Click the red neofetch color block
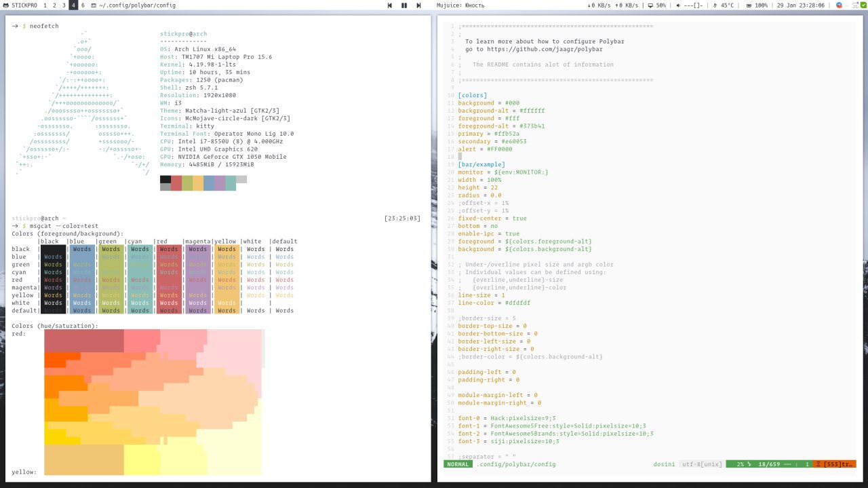The height and width of the screenshot is (488, 868). (176, 183)
